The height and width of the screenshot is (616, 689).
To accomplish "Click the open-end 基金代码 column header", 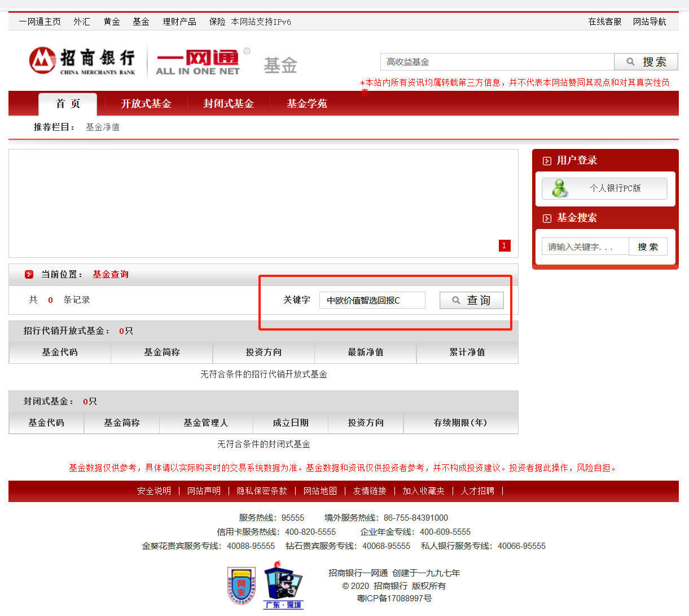I will pyautogui.click(x=60, y=353).
